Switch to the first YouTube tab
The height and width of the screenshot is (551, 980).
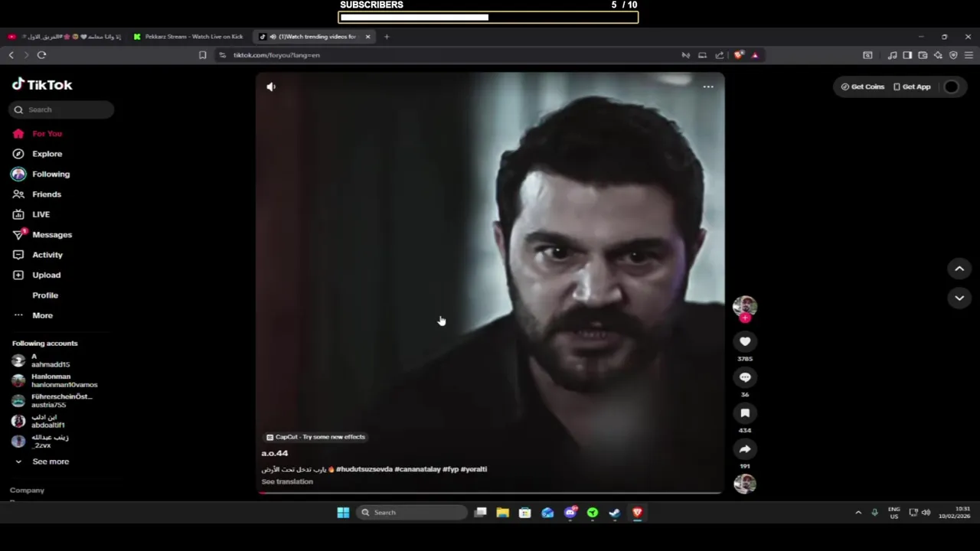tap(65, 37)
